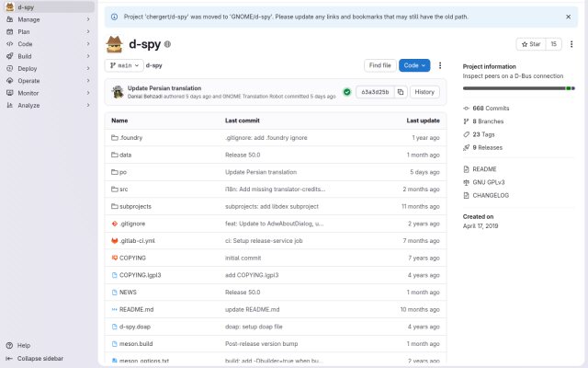Open the .foundry folder
Screen dimensions: 588x368
pyautogui.click(x=130, y=138)
